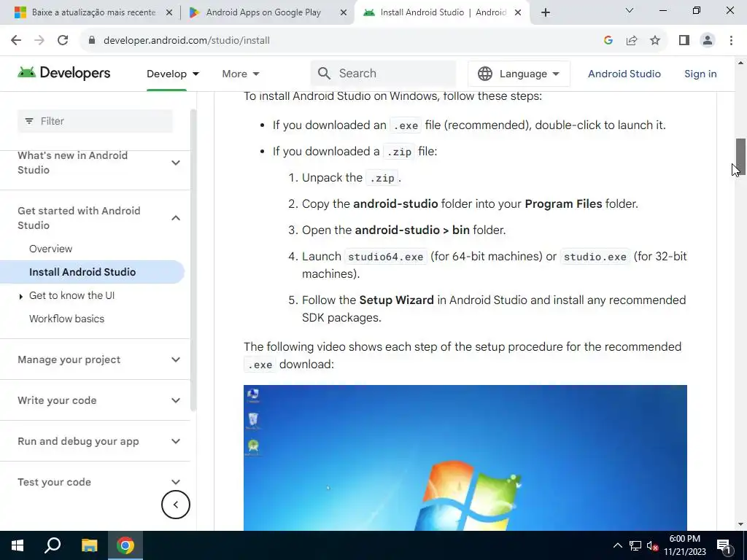Open the Language dropdown

(519, 74)
